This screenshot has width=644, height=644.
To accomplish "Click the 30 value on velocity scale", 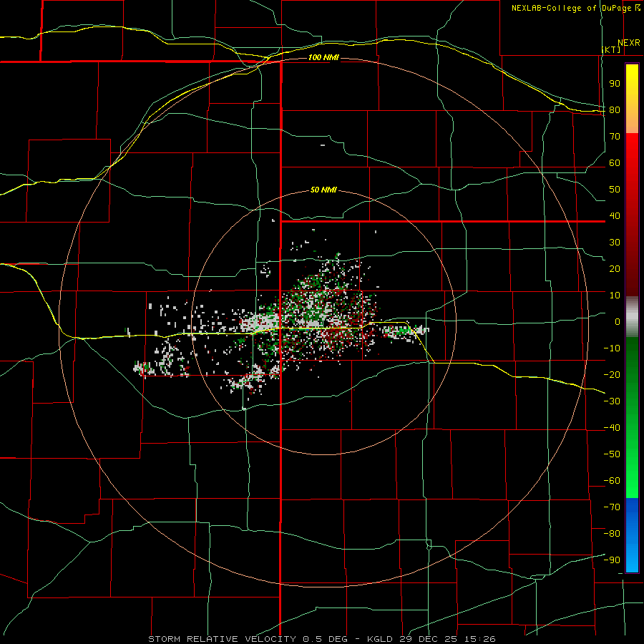I will (x=615, y=243).
